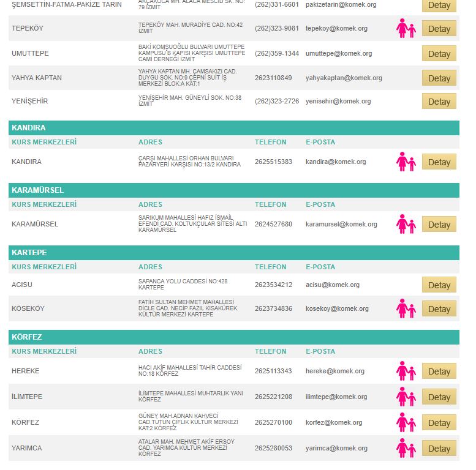Click the parent-child icon in the Körfez row

click(406, 423)
